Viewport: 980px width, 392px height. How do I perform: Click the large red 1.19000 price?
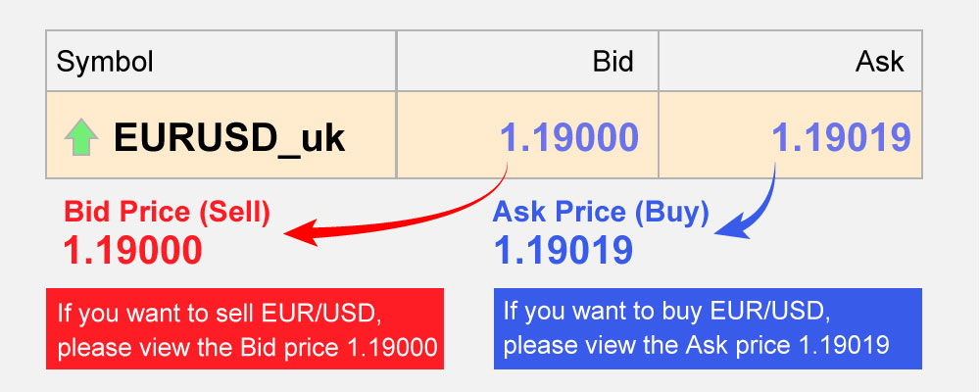coord(132,251)
